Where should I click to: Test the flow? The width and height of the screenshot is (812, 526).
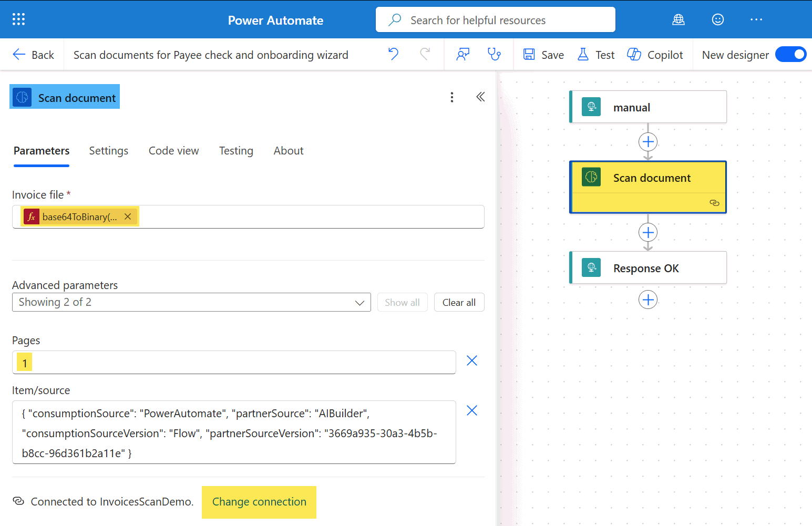[x=596, y=55]
